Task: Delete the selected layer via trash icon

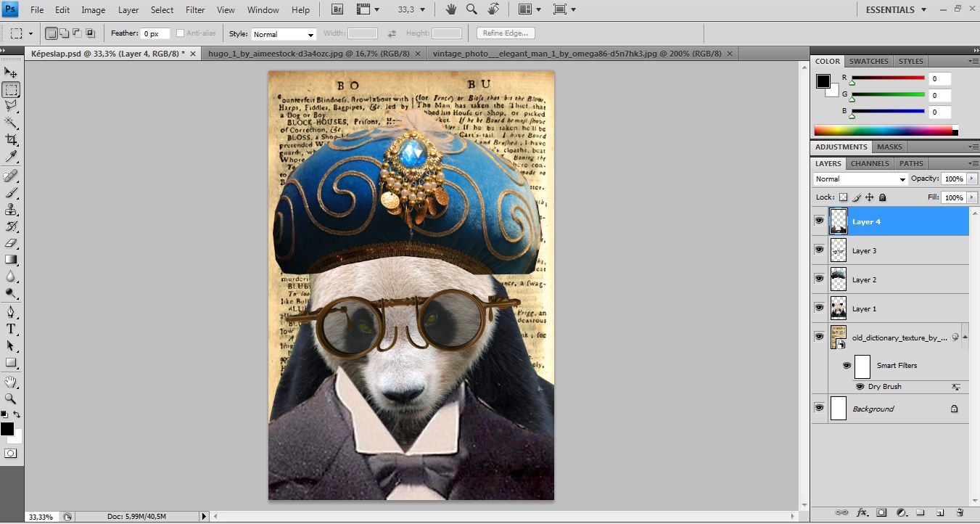Action: [x=959, y=512]
